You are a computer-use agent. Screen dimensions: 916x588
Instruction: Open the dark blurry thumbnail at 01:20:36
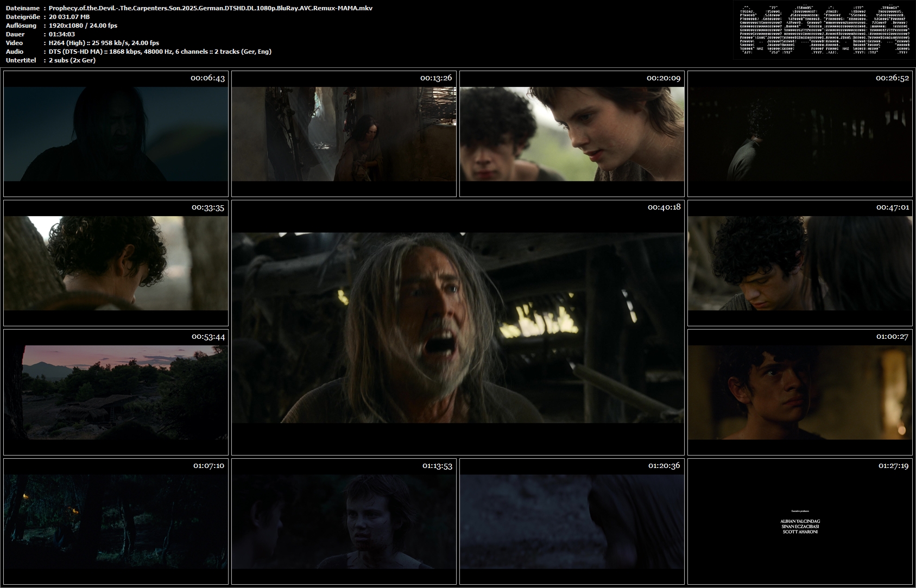click(572, 521)
